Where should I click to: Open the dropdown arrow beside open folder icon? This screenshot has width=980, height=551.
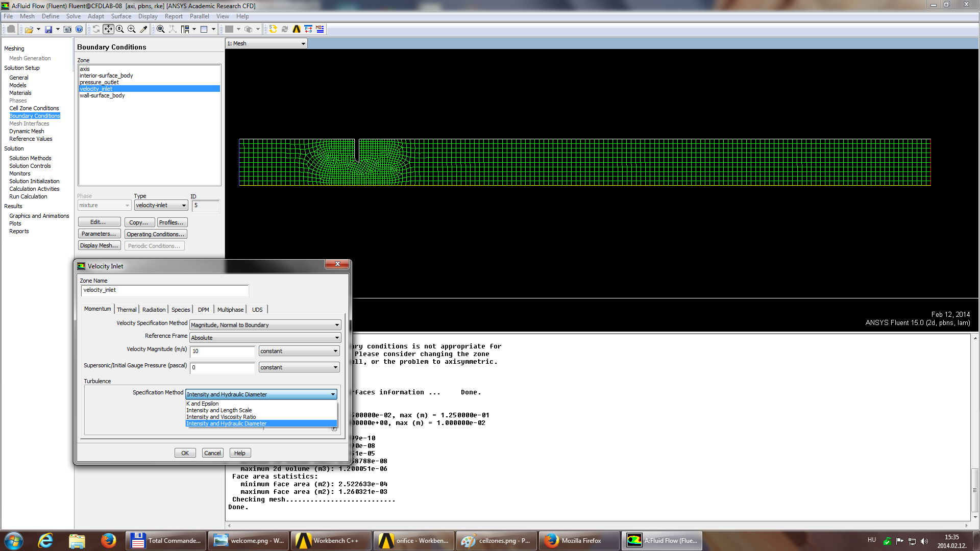point(38,30)
